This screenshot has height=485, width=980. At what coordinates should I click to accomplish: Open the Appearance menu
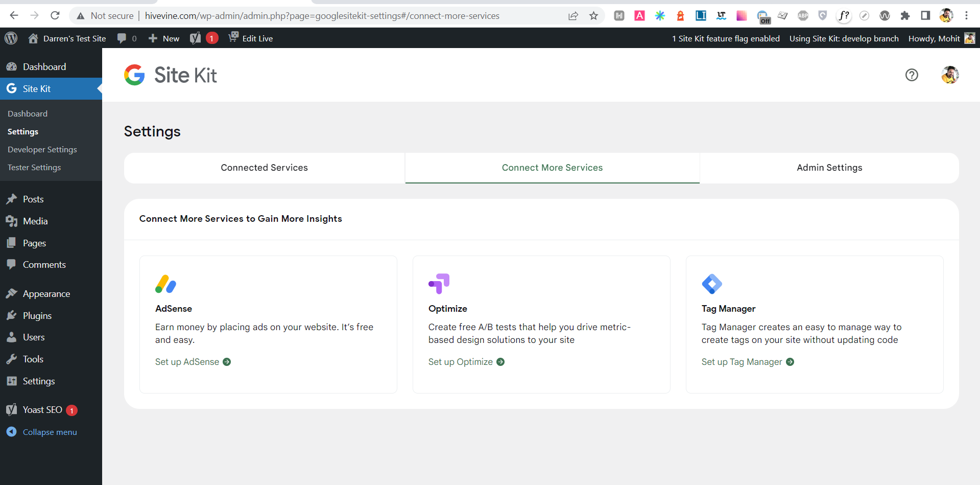pyautogui.click(x=46, y=293)
